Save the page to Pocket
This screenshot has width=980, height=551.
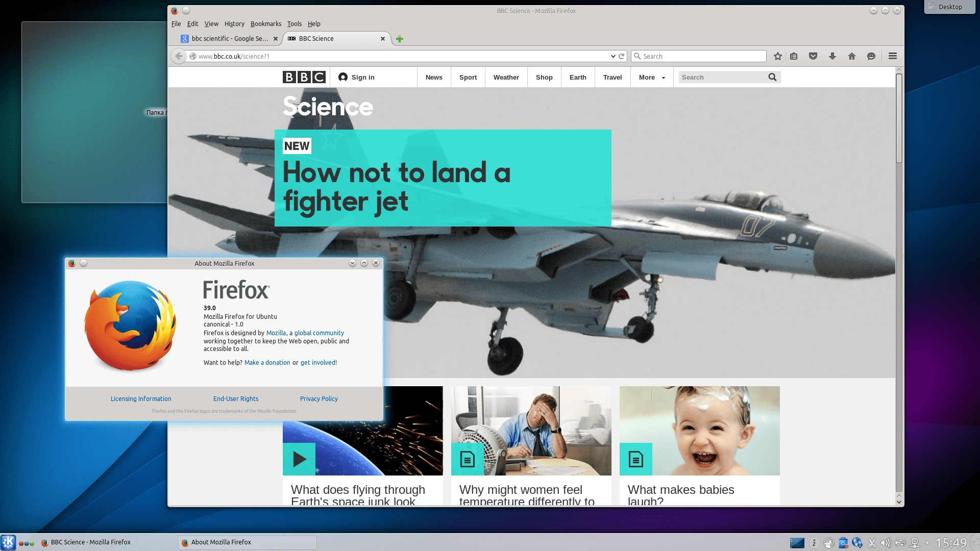click(x=813, y=56)
